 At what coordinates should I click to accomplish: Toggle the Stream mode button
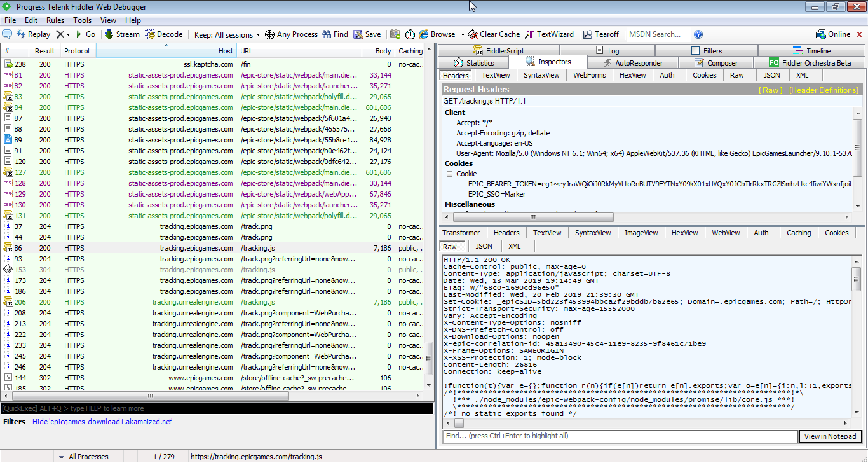coord(122,34)
